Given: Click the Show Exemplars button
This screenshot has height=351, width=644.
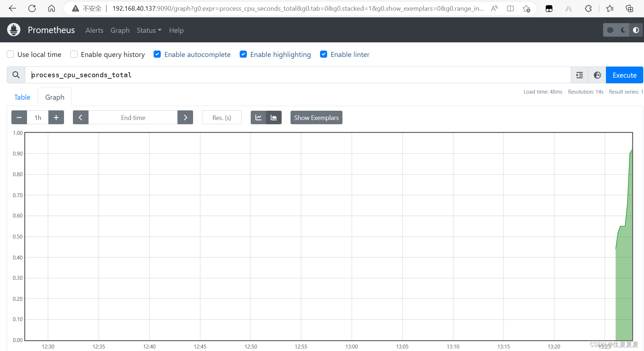Looking at the screenshot, I should (x=316, y=117).
